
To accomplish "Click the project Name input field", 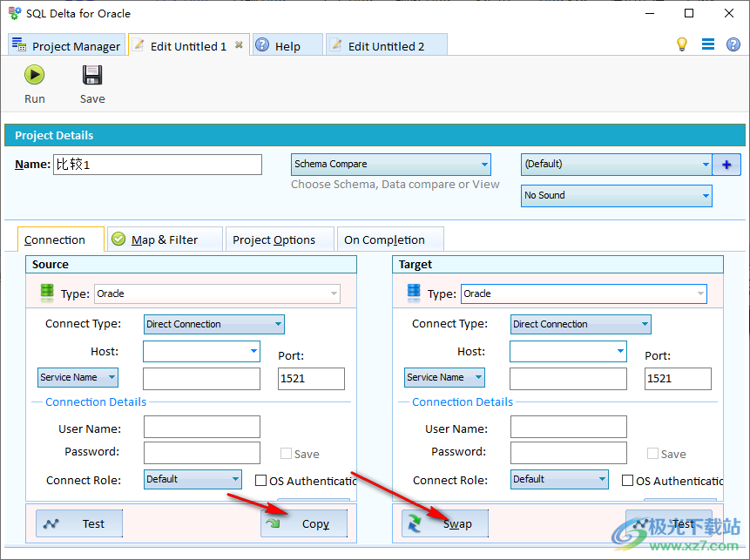I will coord(158,165).
